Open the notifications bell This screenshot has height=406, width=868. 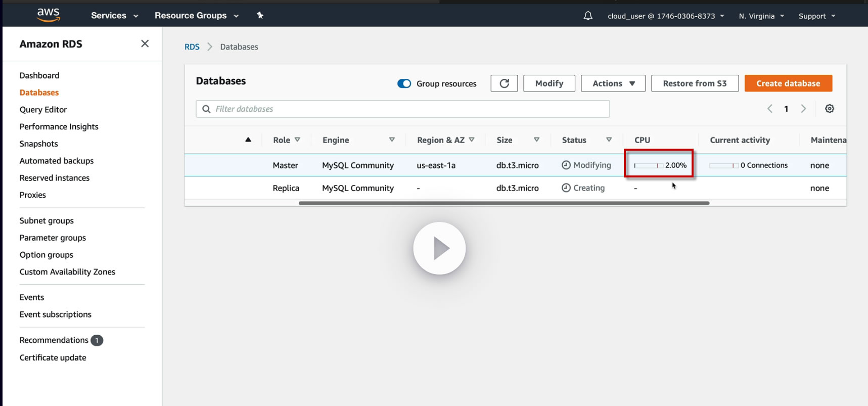[x=588, y=16]
